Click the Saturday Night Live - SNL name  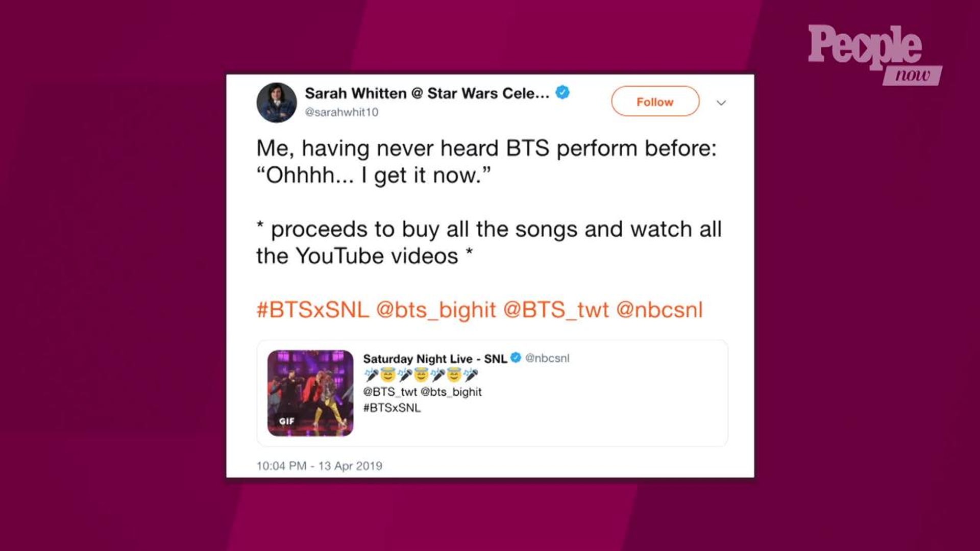435,359
